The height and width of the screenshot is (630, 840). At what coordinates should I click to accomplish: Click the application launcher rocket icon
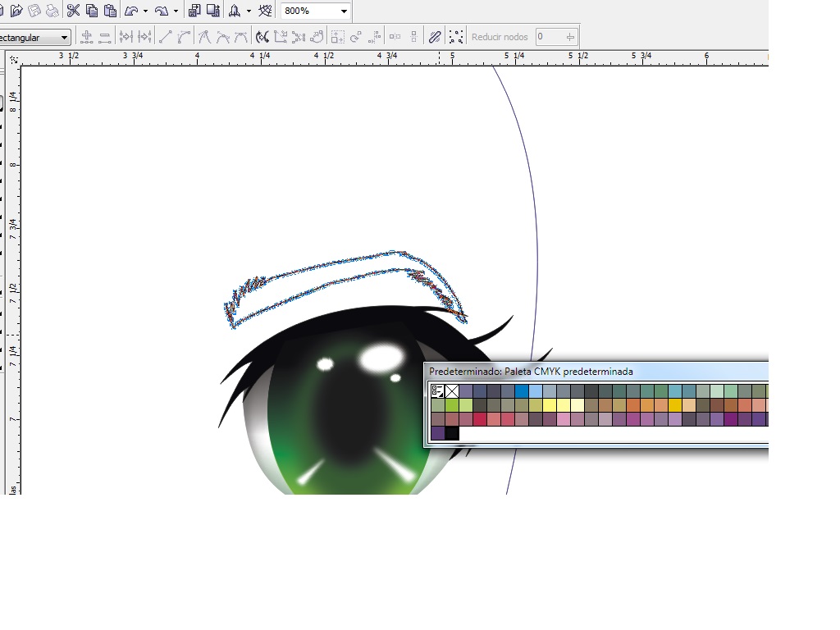[234, 10]
